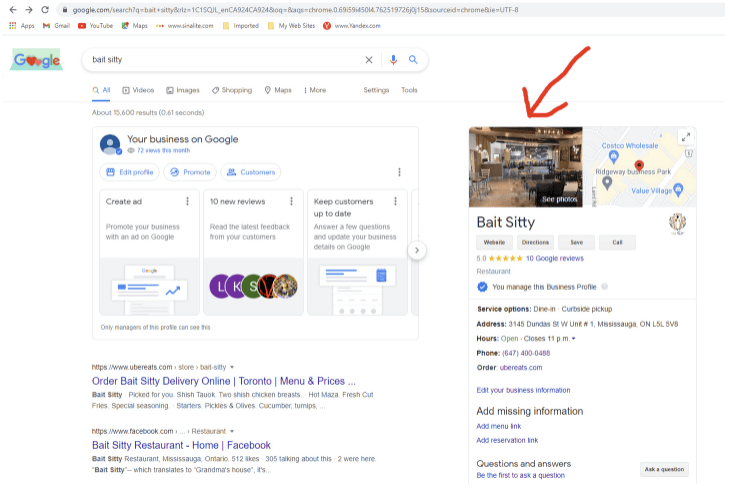Click the Directions button

535,242
